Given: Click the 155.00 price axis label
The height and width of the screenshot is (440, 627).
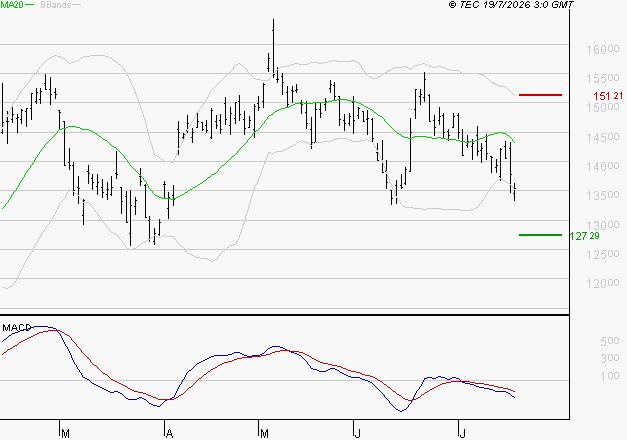Looking at the screenshot, I should pyautogui.click(x=603, y=78).
